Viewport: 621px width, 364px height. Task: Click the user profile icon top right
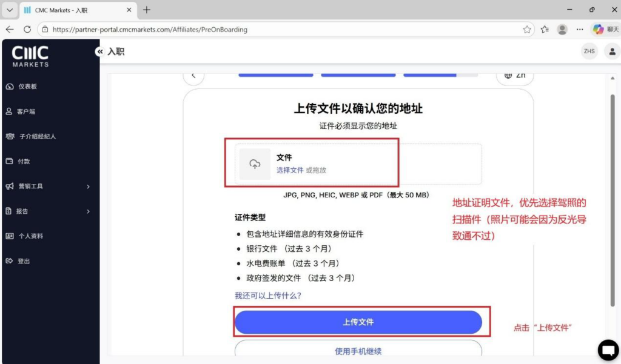[612, 51]
